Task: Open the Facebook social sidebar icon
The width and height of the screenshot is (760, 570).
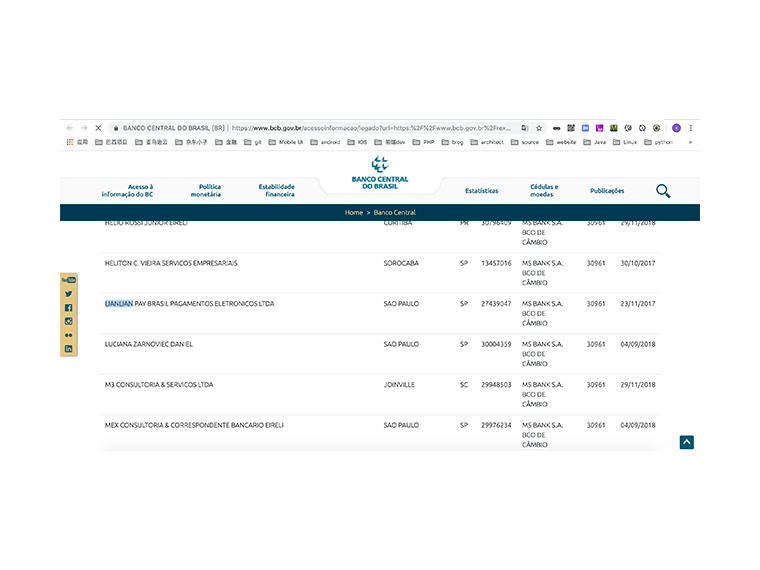Action: [x=68, y=308]
